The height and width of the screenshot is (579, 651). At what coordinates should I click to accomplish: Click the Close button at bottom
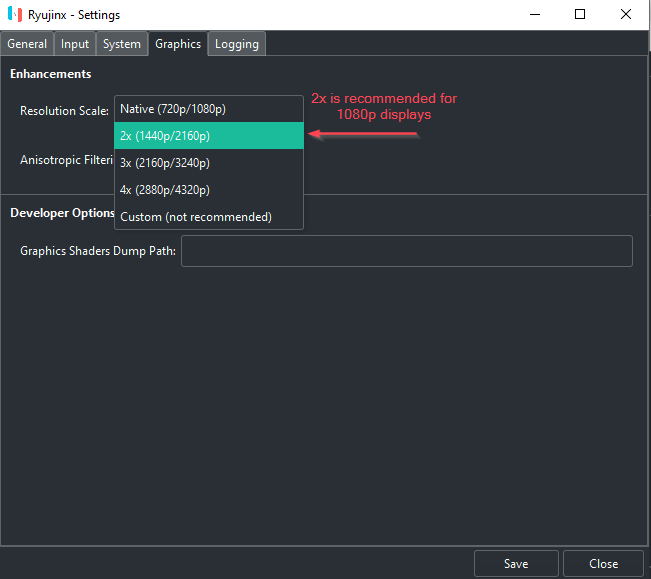(x=603, y=563)
